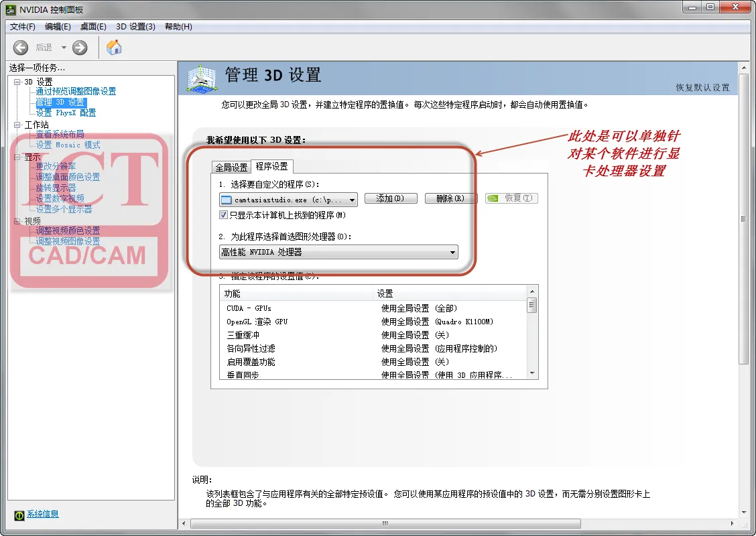Open the 首选图形处理器 dropdown
The height and width of the screenshot is (536, 756).
(x=453, y=253)
